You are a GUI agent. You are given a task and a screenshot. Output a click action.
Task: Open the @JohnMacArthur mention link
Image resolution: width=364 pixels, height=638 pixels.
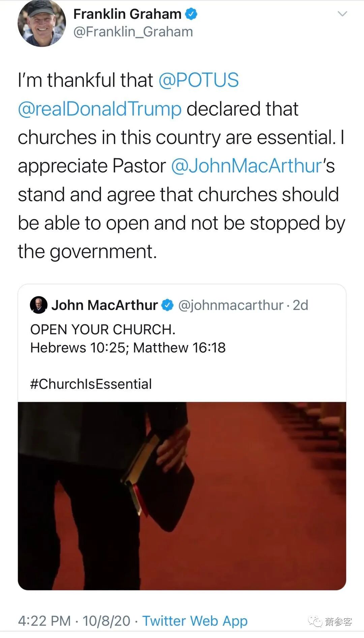tap(246, 166)
